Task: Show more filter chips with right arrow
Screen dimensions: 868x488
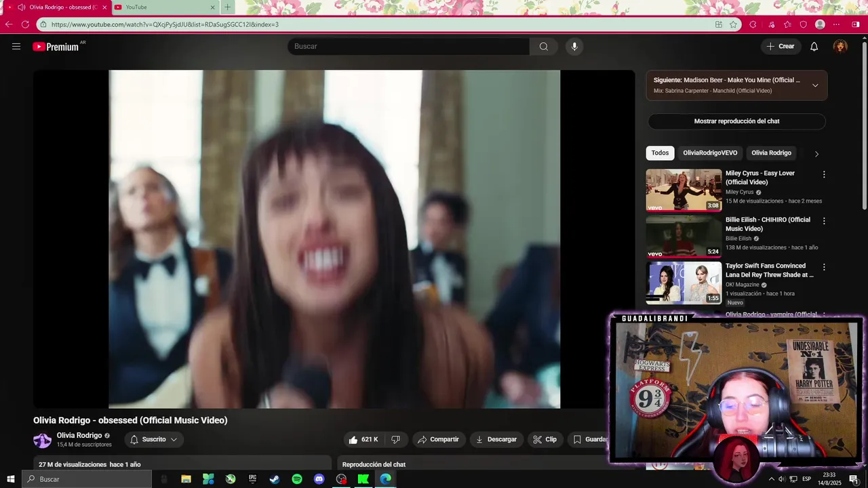Action: [x=816, y=154]
